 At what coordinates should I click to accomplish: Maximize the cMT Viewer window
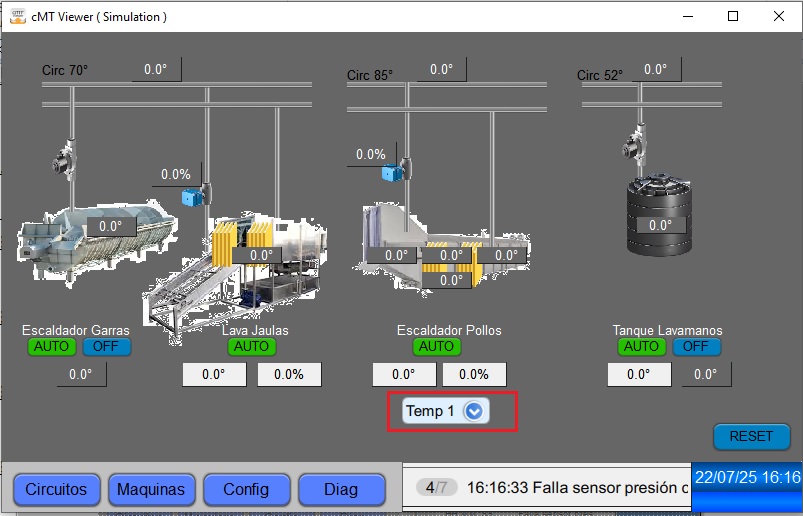pyautogui.click(x=733, y=16)
